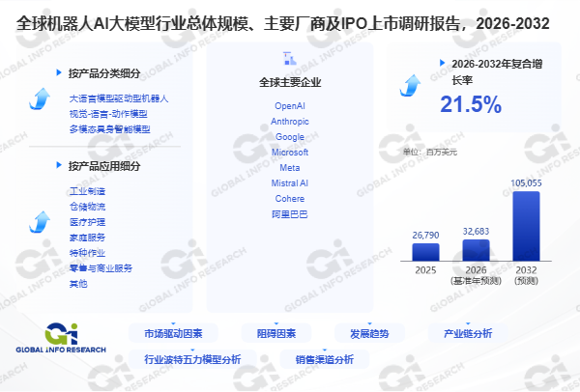Viewport: 580px width, 392px height.
Task: Click the 2032 (预测) axis label
Action: coord(526,275)
